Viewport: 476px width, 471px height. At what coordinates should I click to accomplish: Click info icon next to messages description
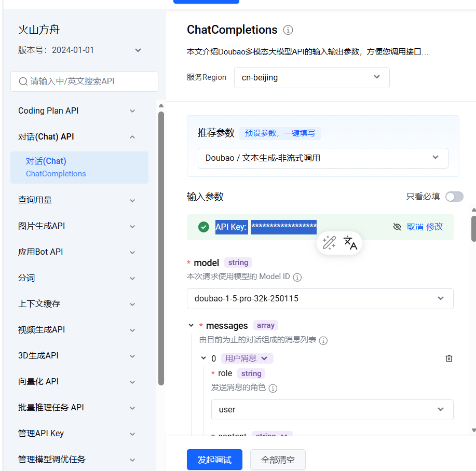[323, 340]
